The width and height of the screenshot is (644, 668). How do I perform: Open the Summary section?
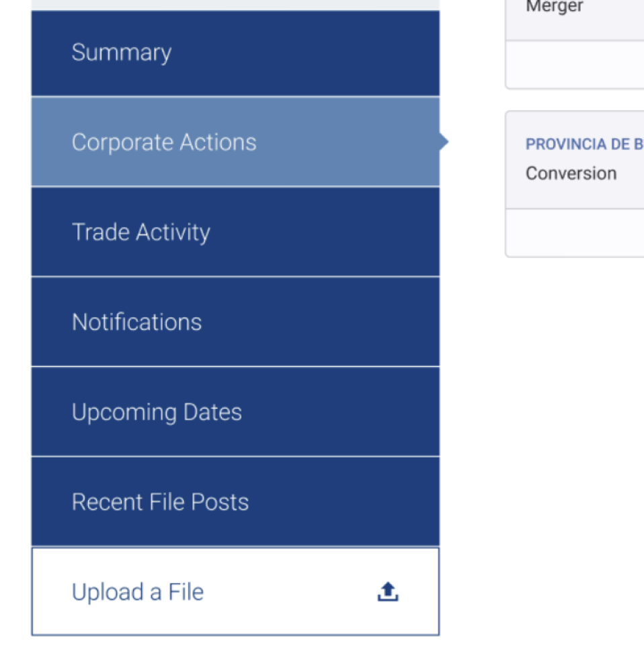tap(235, 53)
